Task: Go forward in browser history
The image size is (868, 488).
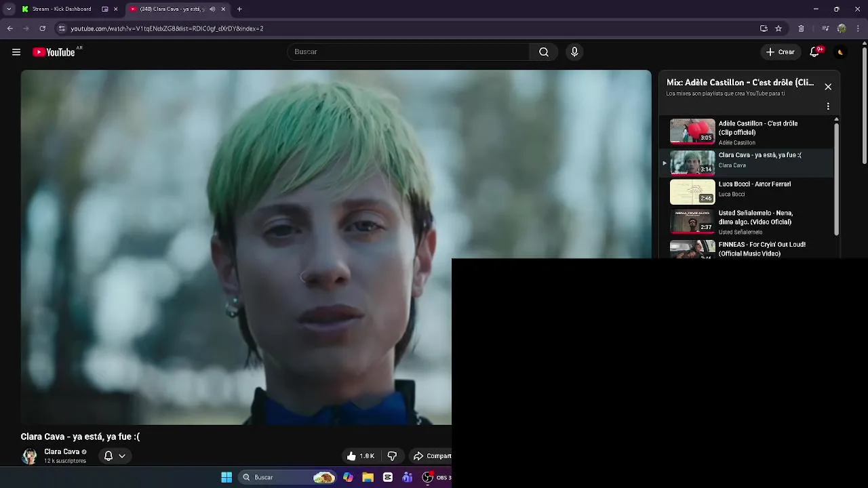Action: [26, 28]
